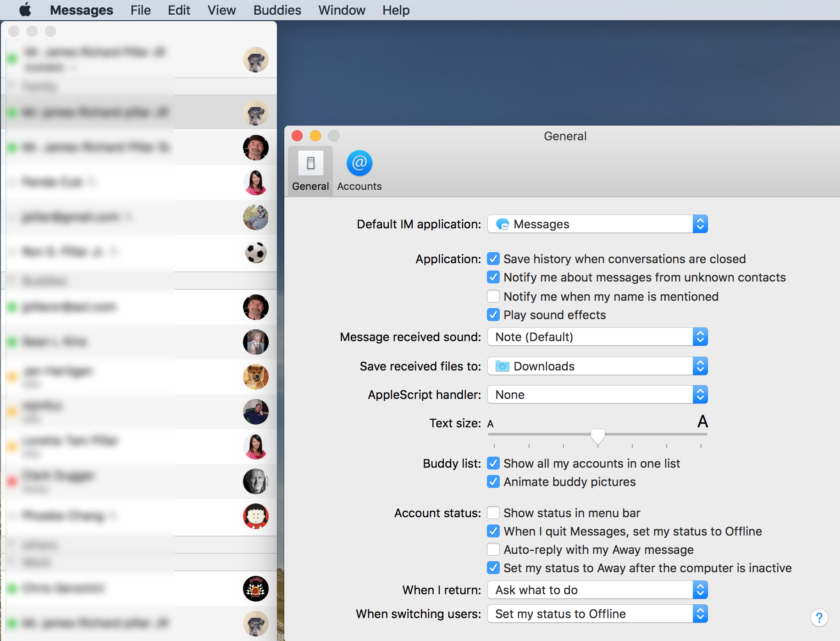The image size is (840, 641).
Task: Click the red status dot in buddy list
Action: click(12, 481)
